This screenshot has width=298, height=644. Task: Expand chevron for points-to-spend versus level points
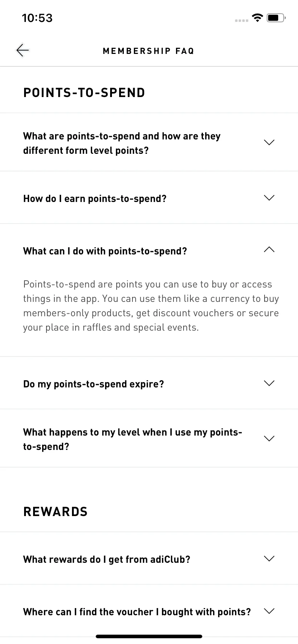tap(269, 142)
